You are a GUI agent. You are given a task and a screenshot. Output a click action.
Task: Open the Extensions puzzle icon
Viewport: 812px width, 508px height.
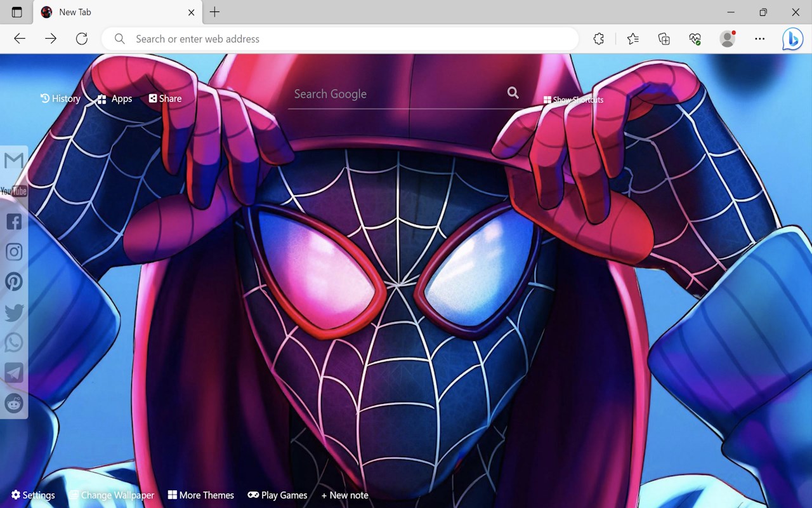tap(599, 39)
